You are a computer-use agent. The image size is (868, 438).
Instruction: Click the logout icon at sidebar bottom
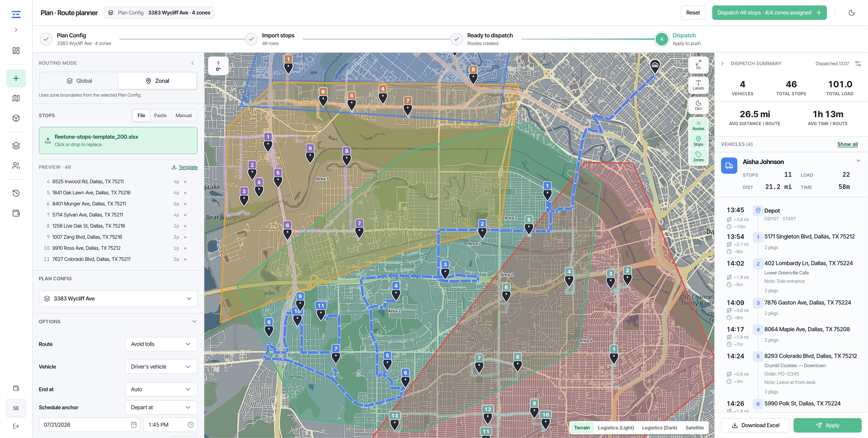pyautogui.click(x=16, y=426)
